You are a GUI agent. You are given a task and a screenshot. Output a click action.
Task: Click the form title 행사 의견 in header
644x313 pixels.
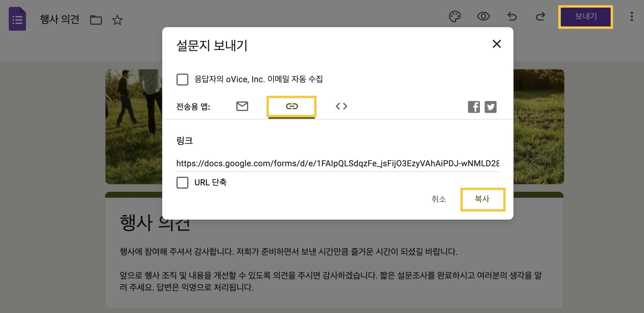(x=60, y=19)
